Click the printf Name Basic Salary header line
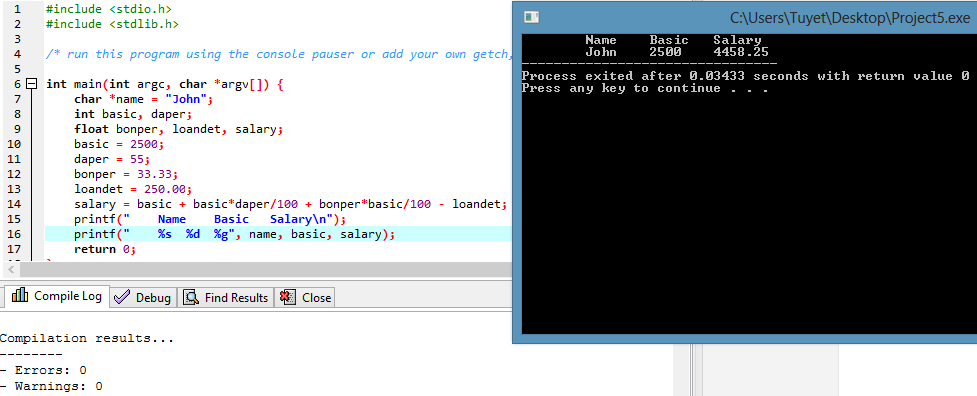This screenshot has height=396, width=977. [x=209, y=219]
